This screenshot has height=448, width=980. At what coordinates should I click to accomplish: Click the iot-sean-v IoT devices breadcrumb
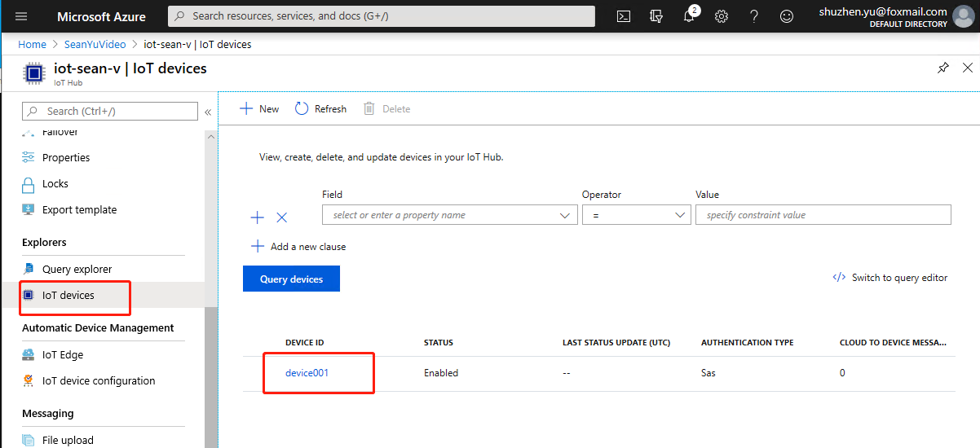[197, 45]
